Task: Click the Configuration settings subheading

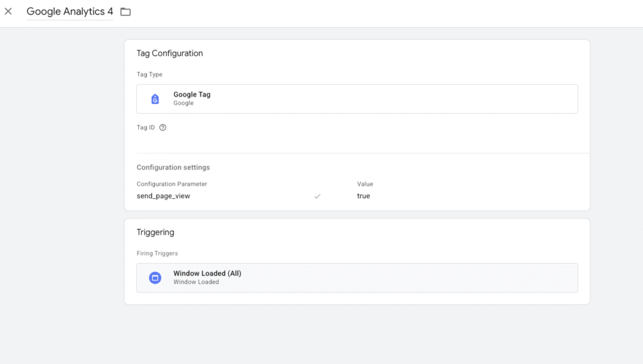Action: point(173,168)
